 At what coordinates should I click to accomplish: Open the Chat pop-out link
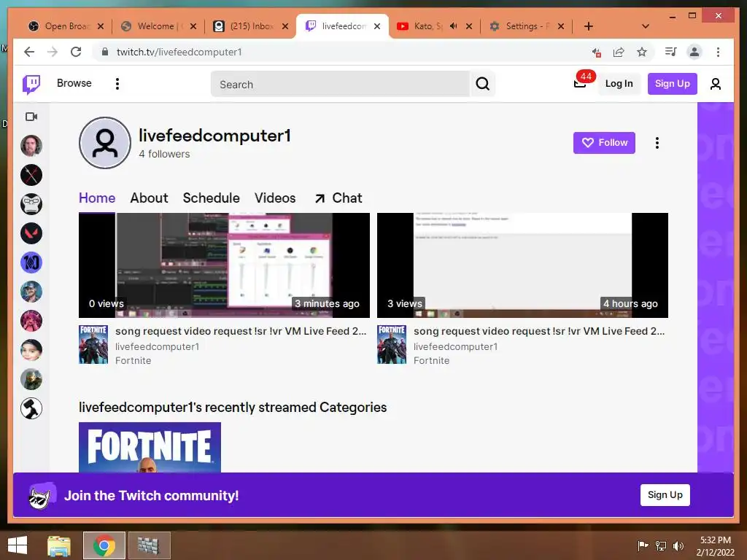(x=338, y=198)
